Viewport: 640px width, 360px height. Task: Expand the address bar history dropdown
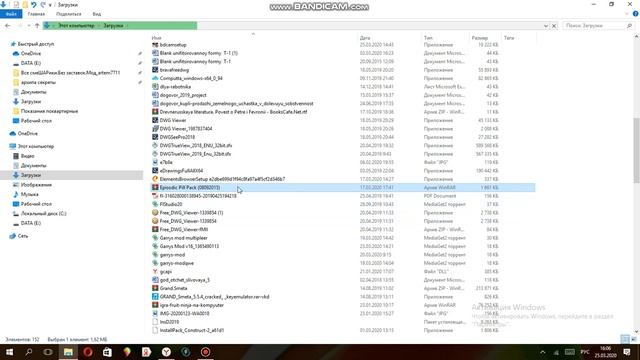pos(546,26)
